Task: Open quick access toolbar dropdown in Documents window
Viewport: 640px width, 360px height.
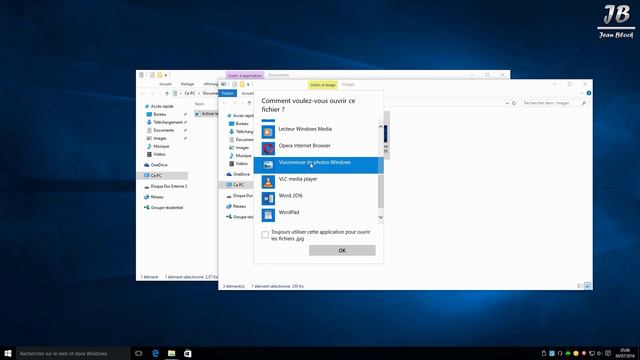Action: (x=166, y=75)
